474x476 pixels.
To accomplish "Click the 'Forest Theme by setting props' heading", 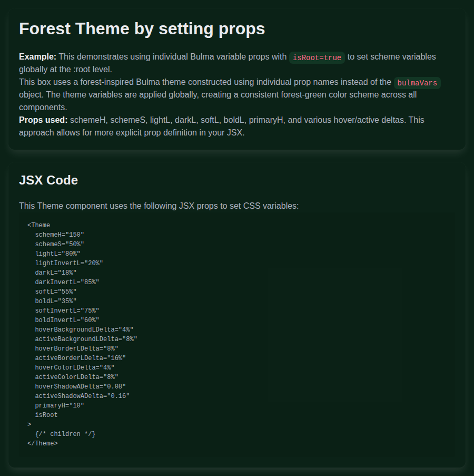I will (x=142, y=29).
